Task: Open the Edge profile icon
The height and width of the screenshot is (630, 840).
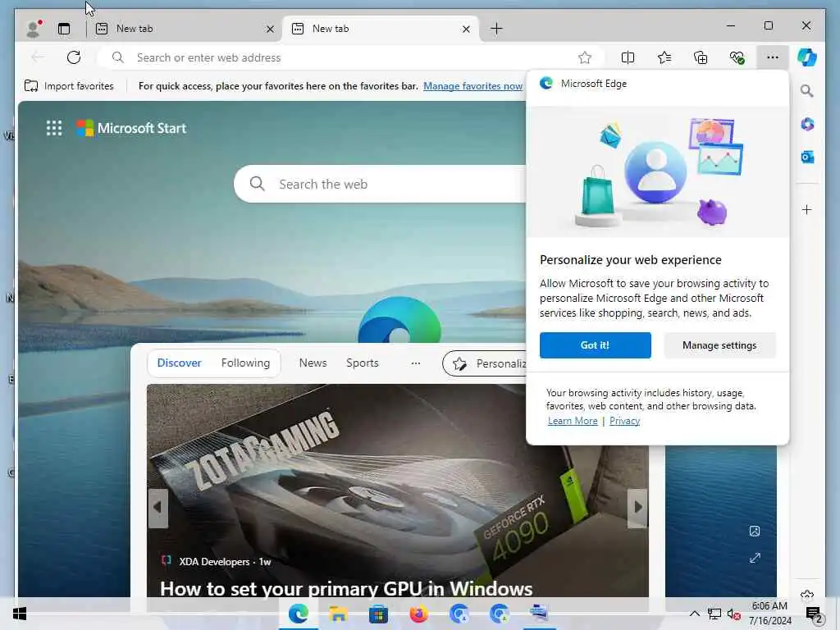Action: point(33,29)
